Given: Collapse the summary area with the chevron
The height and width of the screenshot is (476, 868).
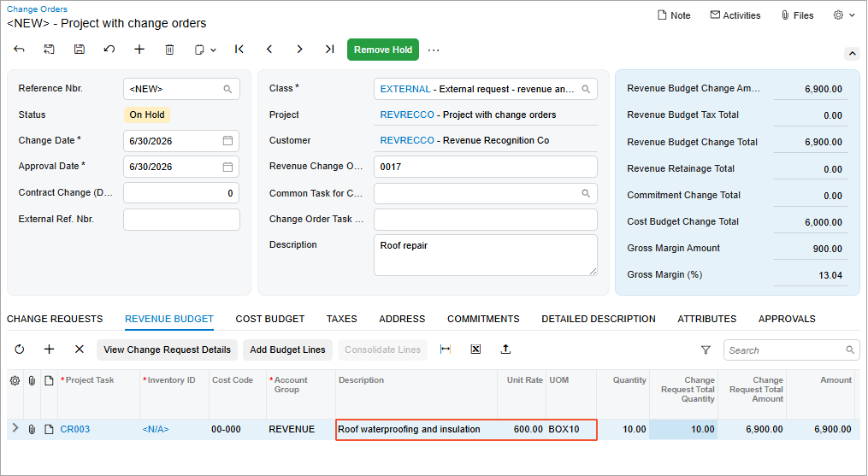Looking at the screenshot, I should point(852,54).
